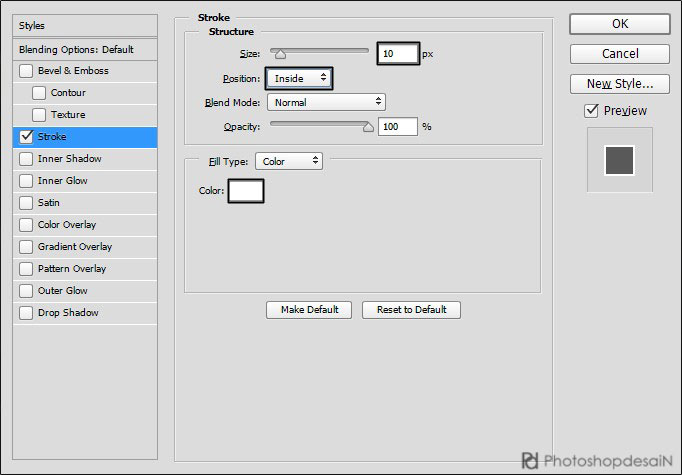682x475 pixels.
Task: Expand the Blend Mode dropdown
Action: [x=326, y=102]
